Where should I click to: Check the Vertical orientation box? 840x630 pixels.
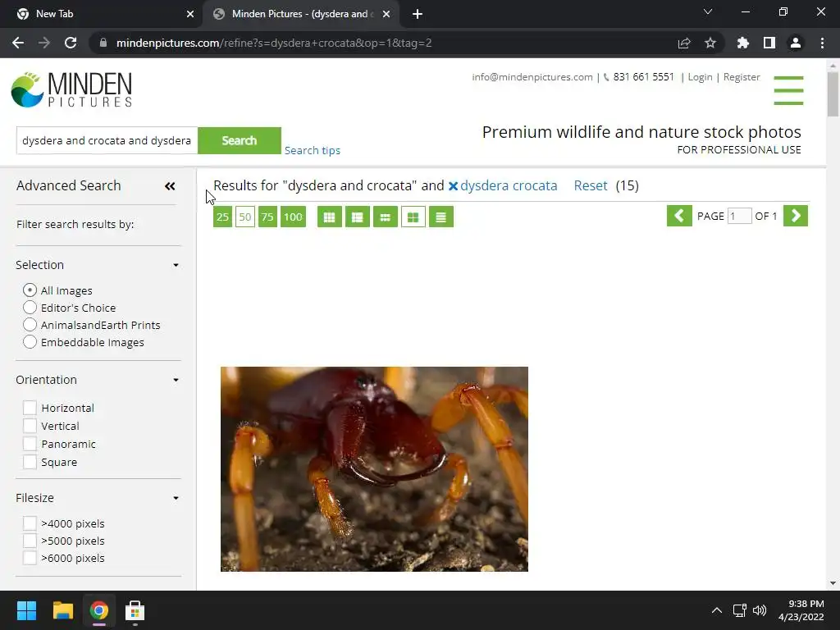tap(30, 426)
